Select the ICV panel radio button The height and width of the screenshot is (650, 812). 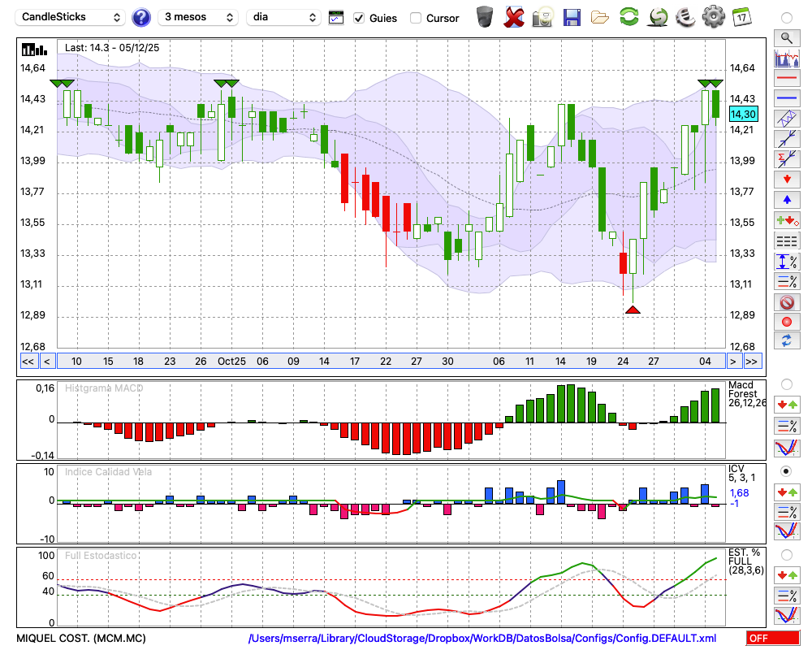787,471
